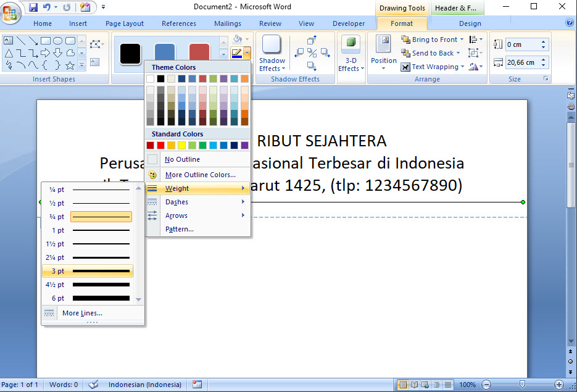Switch to Draft view
Screen dimensions: 577x392
click(x=448, y=385)
